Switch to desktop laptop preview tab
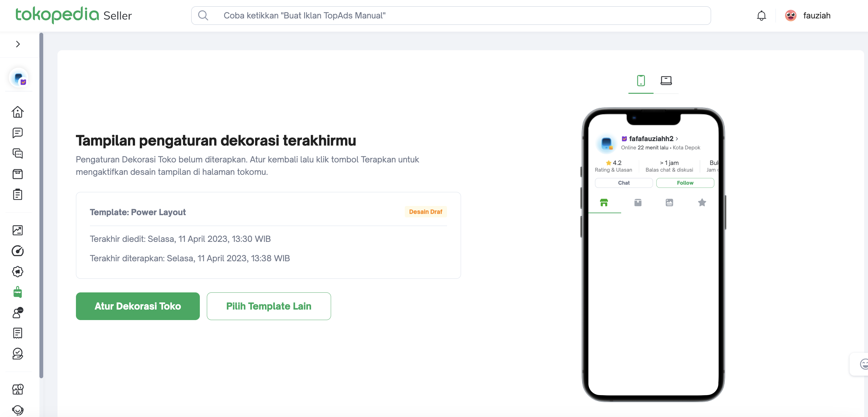Screen dimensions: 868x417 pyautogui.click(x=666, y=81)
